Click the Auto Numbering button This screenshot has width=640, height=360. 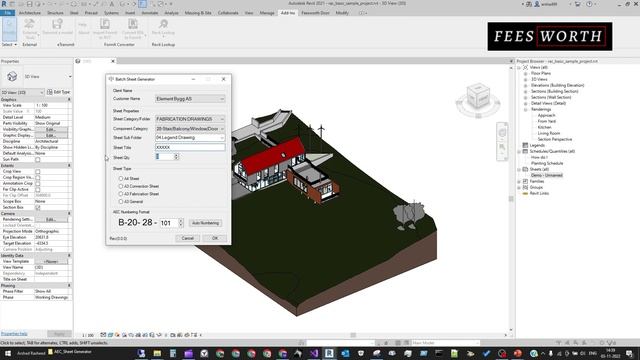[205, 223]
